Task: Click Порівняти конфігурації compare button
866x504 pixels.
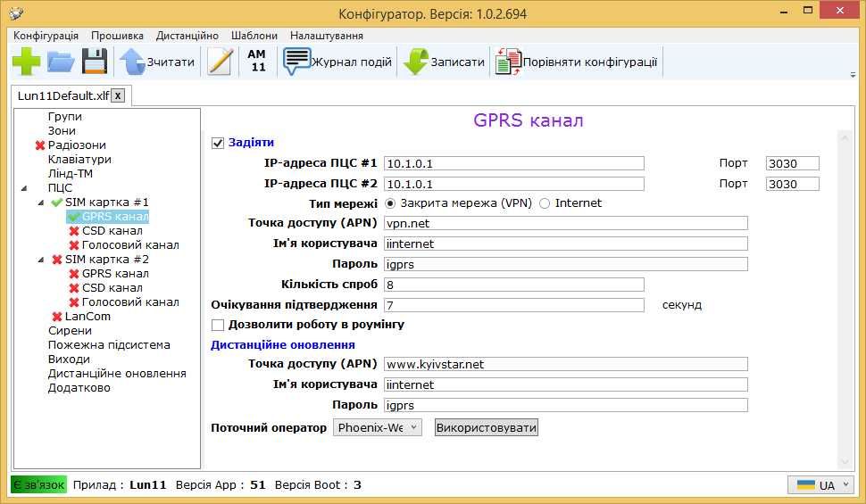Action: [x=576, y=62]
